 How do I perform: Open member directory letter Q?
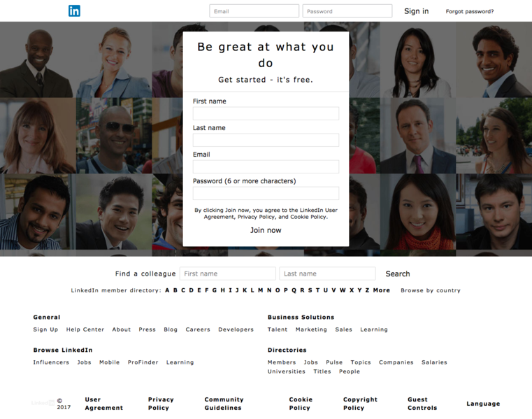pyautogui.click(x=294, y=290)
